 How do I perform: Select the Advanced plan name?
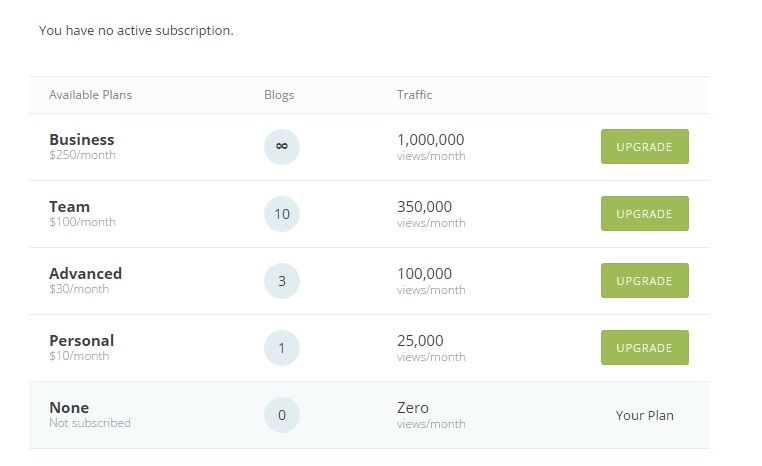click(86, 274)
